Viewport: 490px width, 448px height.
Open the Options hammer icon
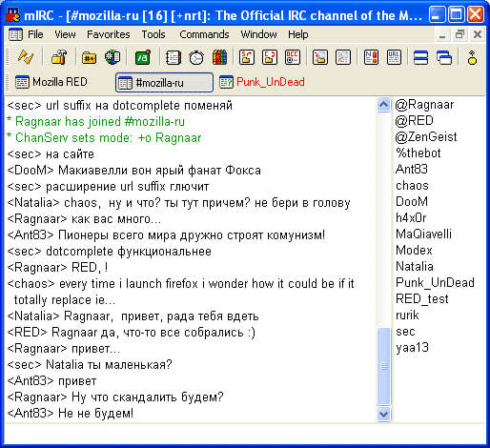[59, 57]
